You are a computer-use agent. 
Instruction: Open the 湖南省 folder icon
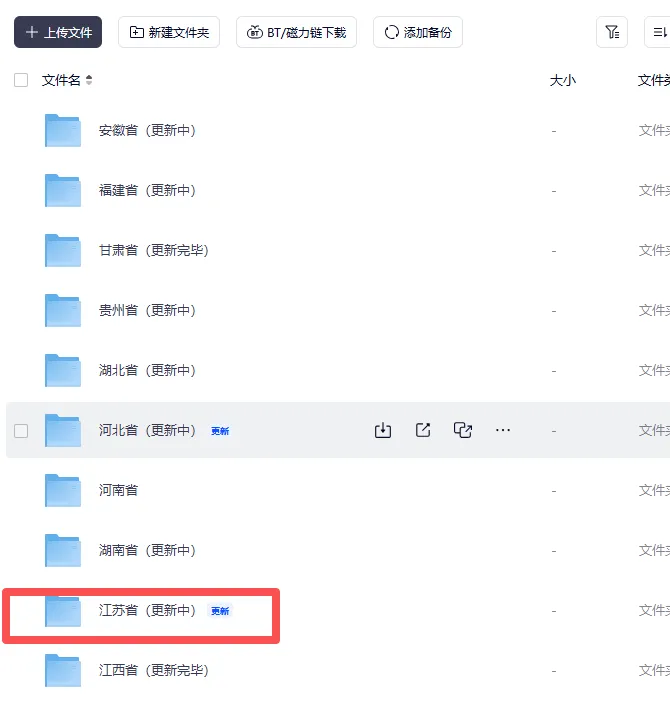63,550
